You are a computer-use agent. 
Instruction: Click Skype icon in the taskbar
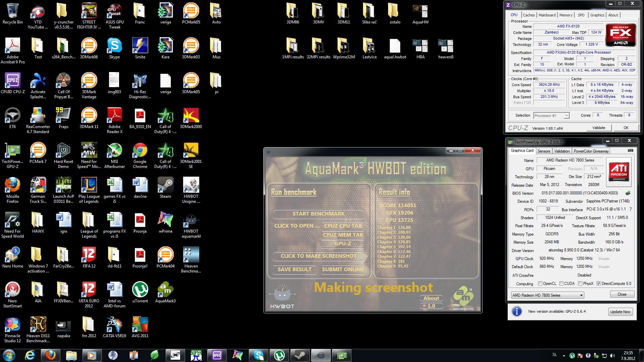[x=258, y=355]
